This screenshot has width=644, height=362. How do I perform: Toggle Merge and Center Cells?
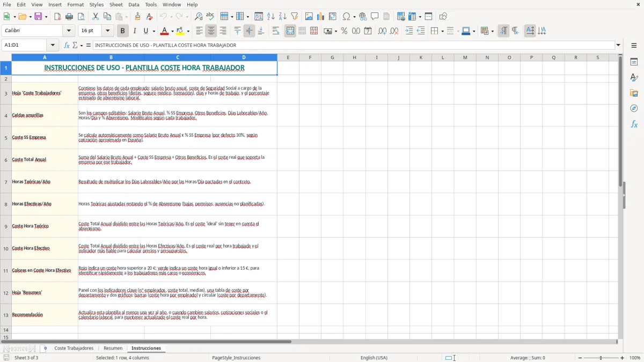coord(290,31)
